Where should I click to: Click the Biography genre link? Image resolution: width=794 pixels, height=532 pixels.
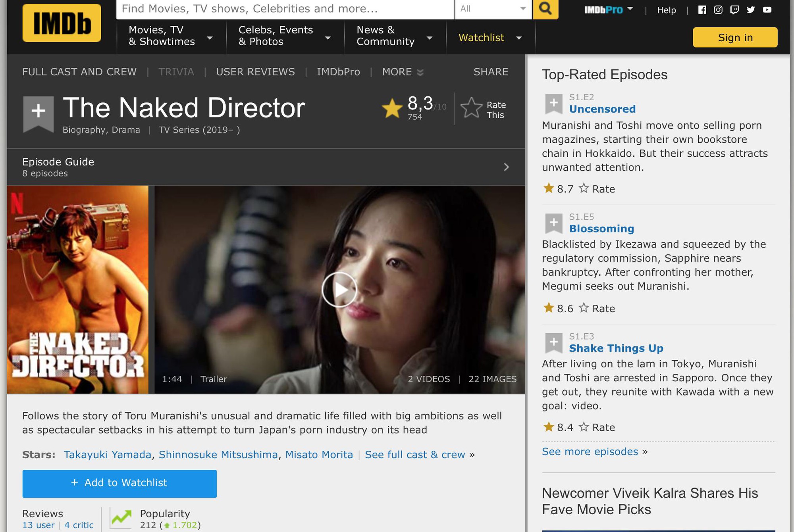pyautogui.click(x=84, y=130)
